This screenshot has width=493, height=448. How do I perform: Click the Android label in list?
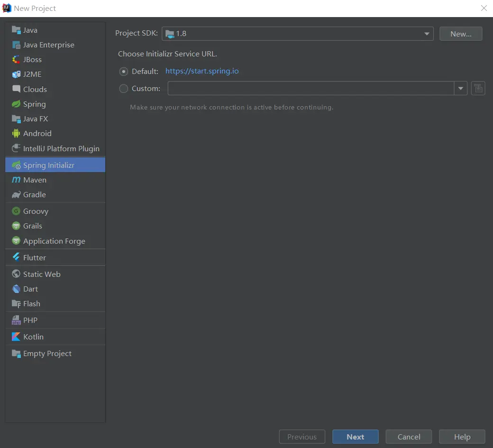(x=37, y=134)
